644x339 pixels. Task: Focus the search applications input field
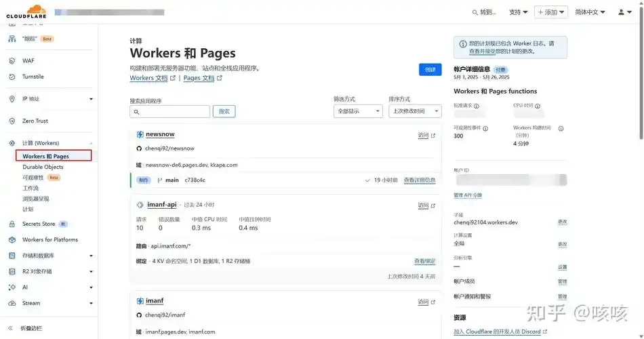(x=169, y=111)
